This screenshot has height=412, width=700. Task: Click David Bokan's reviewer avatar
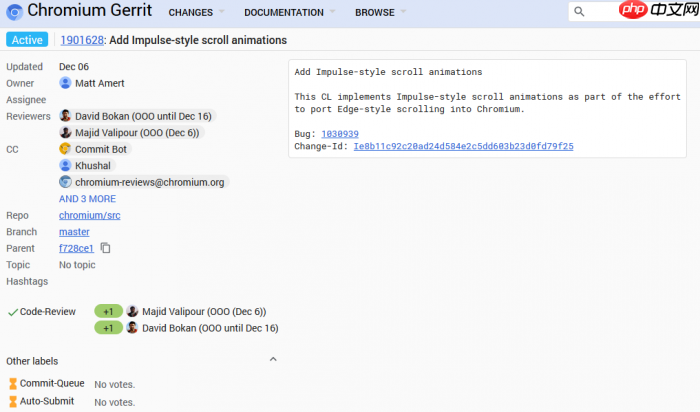point(66,116)
